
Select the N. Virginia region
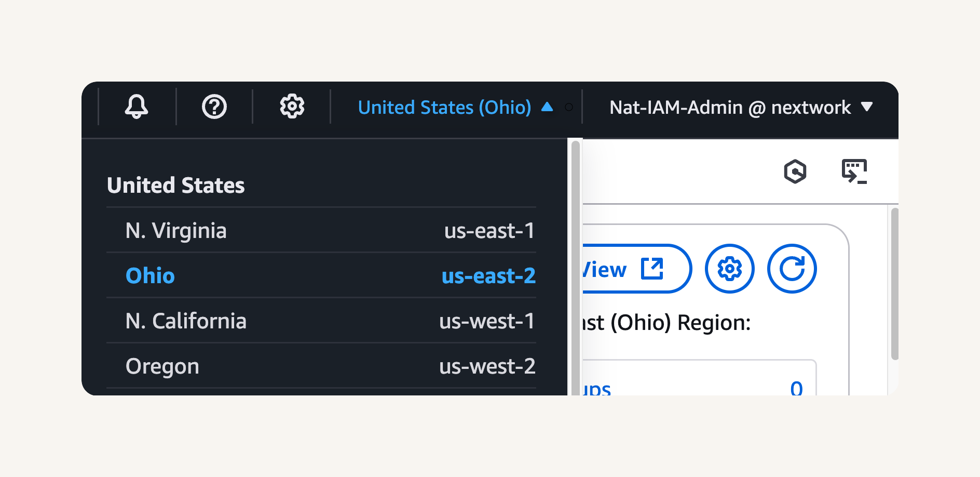tap(321, 230)
